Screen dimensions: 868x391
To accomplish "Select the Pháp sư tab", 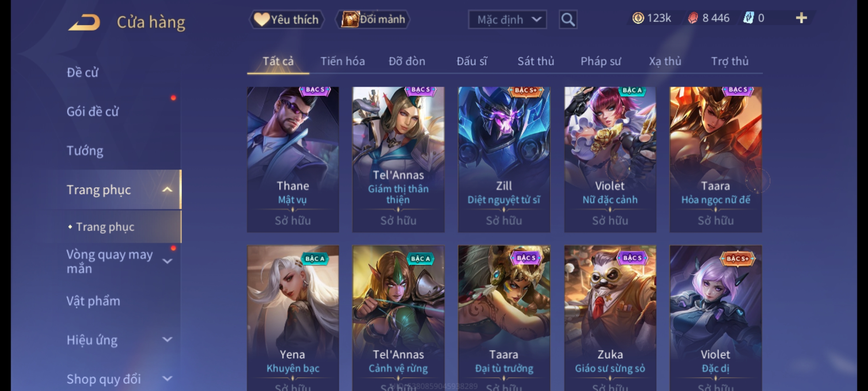I will 600,61.
